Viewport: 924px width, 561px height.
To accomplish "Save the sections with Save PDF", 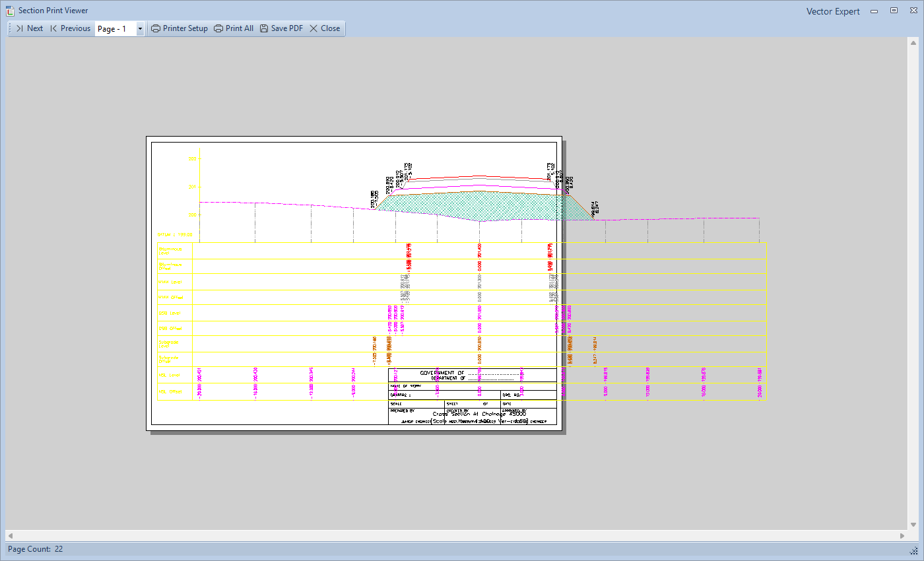I will click(281, 28).
